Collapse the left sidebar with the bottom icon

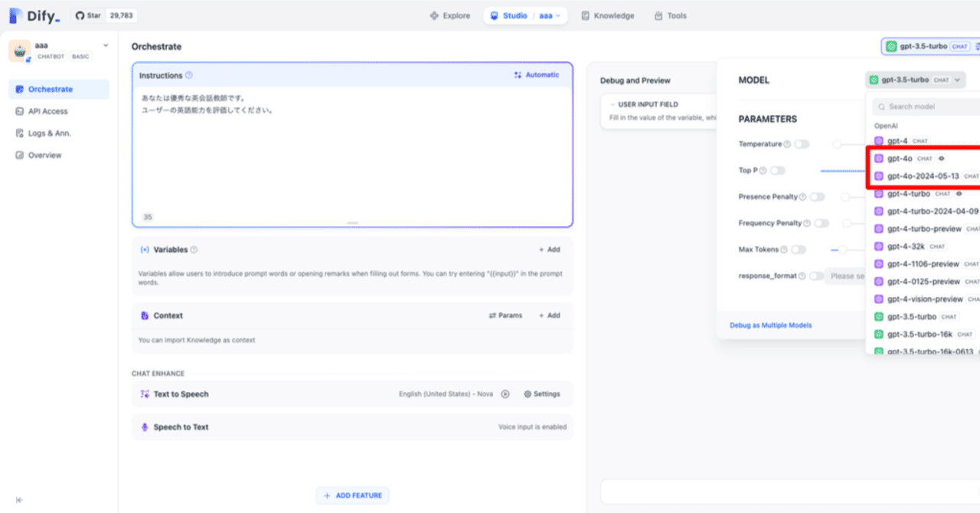(19, 500)
